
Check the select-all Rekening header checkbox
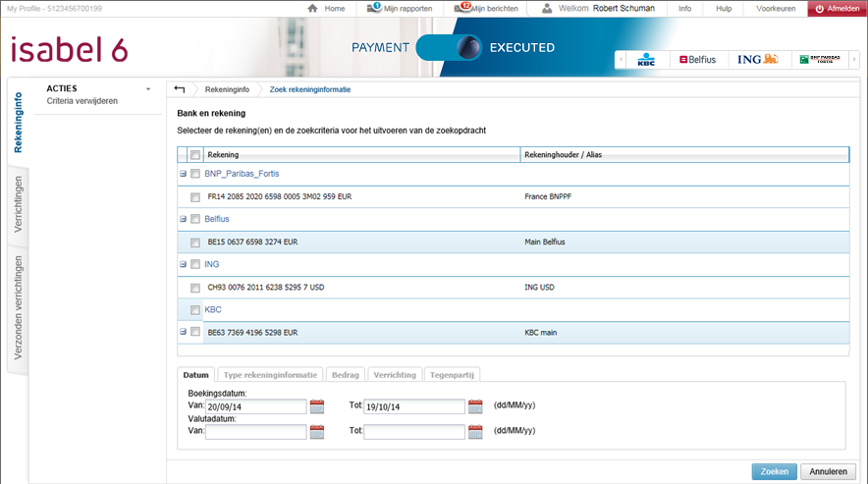195,155
